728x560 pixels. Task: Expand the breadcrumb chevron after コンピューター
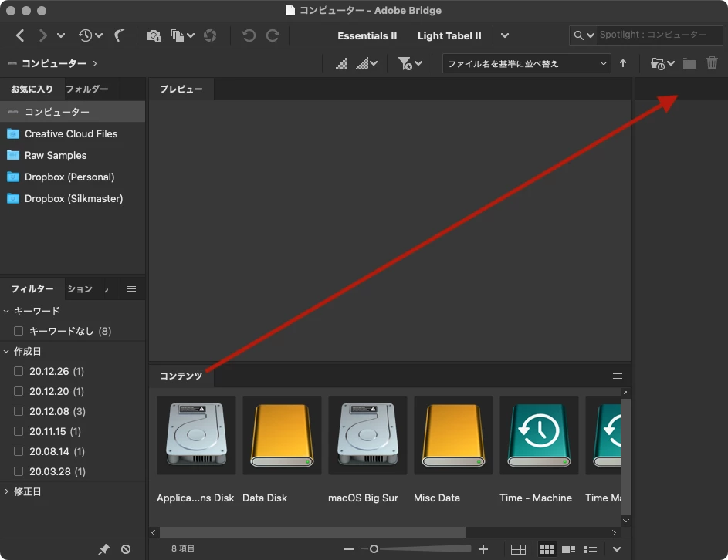pyautogui.click(x=95, y=63)
